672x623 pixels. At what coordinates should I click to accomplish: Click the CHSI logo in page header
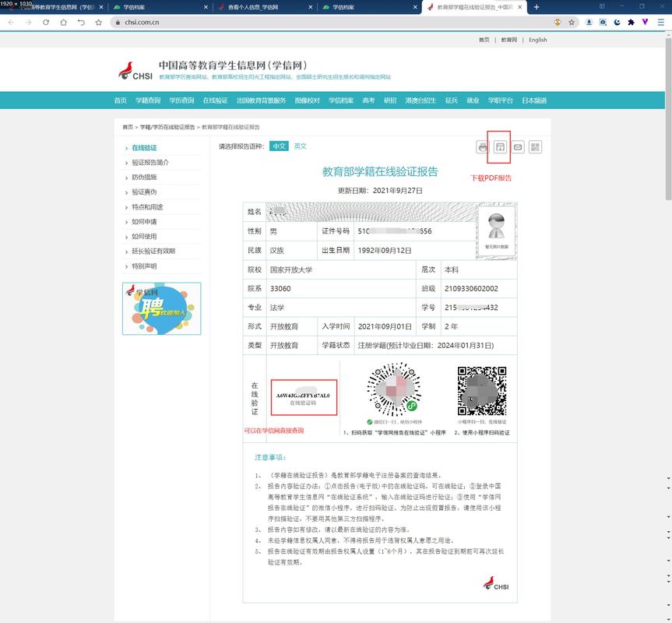pos(135,71)
